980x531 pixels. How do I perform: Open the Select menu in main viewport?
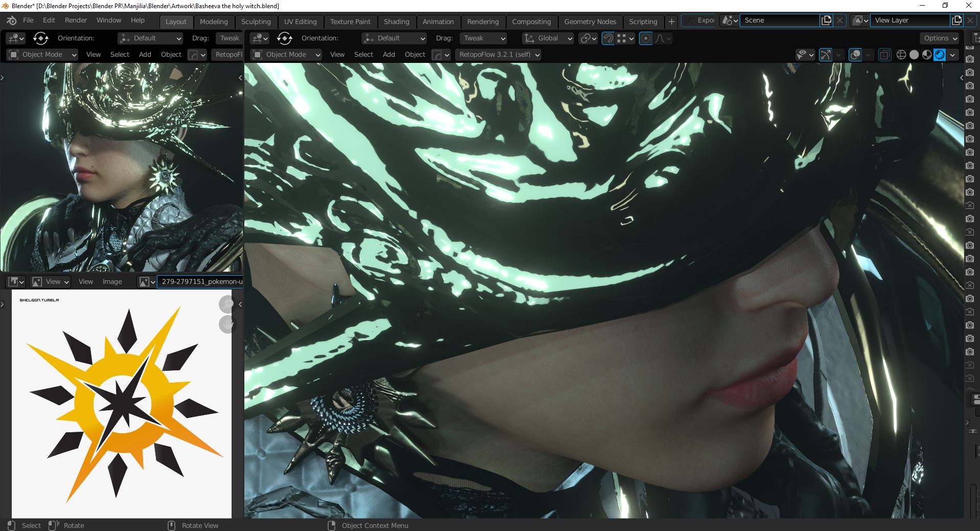tap(363, 55)
